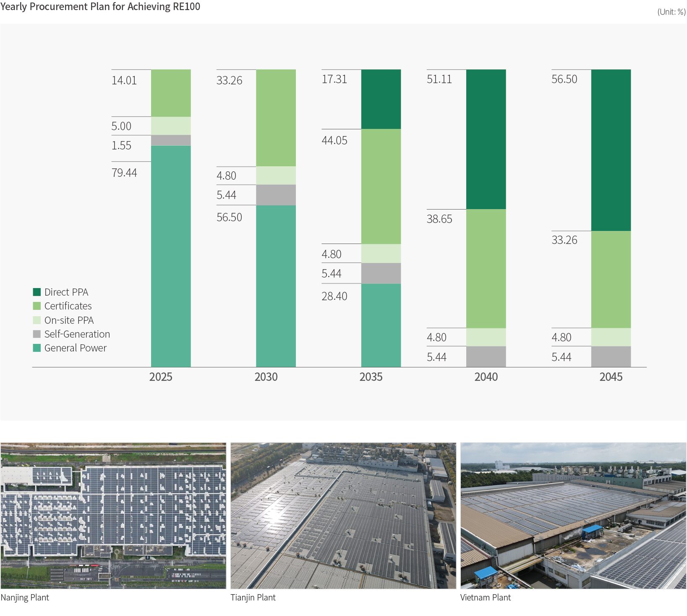Click the 5.44 value for 2030

[227, 195]
